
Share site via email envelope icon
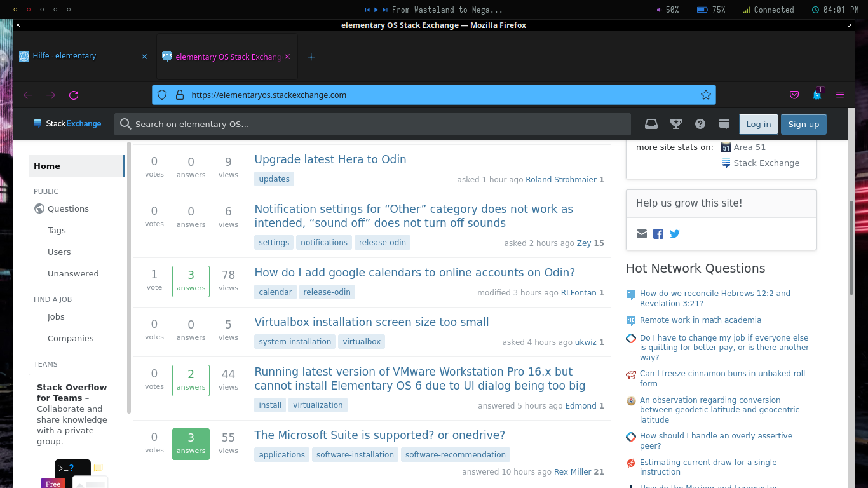[642, 234]
